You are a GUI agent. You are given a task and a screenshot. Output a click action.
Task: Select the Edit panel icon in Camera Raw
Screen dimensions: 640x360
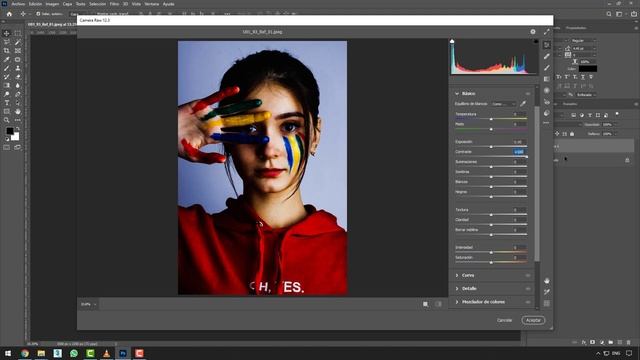click(x=547, y=45)
